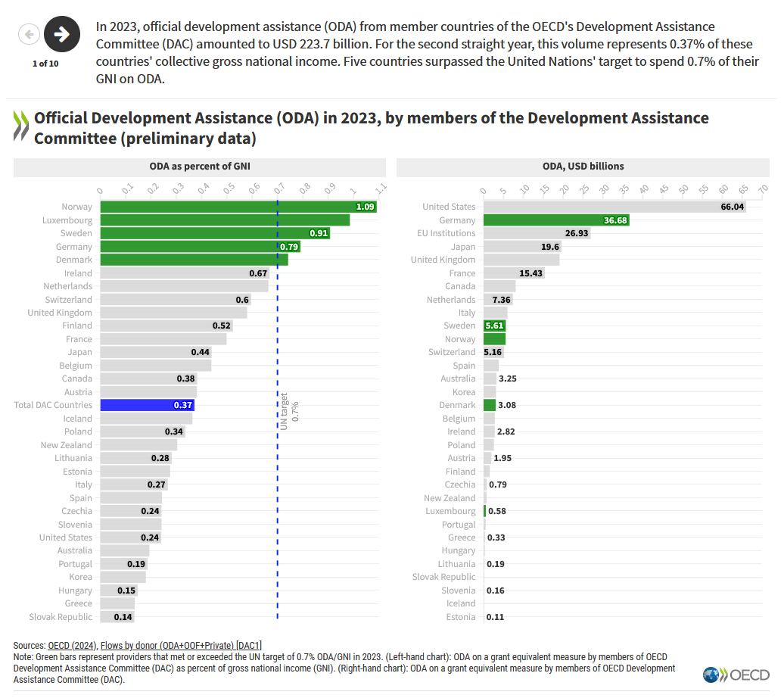Click the green chevron beside the chart title
The image size is (784, 698).
pos(21,125)
